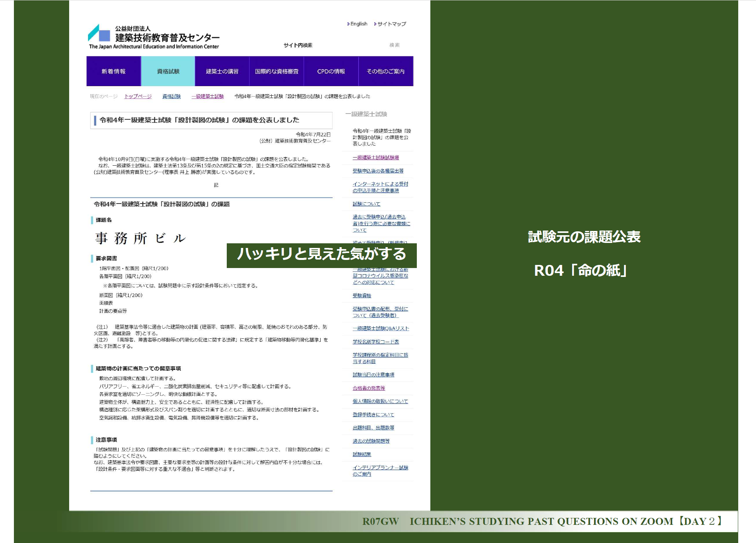Go to 国際的な資格審査 tab
The width and height of the screenshot is (756, 543).
(277, 71)
